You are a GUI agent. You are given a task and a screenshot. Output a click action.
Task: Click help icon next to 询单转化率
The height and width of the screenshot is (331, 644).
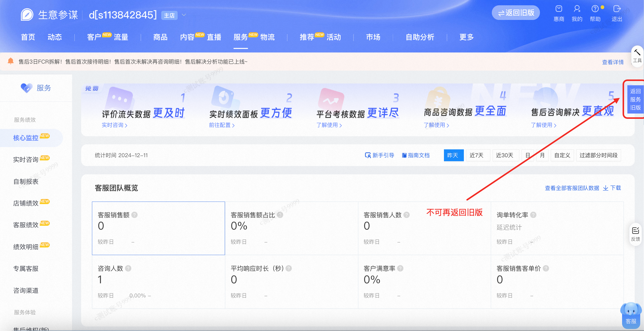click(x=533, y=215)
